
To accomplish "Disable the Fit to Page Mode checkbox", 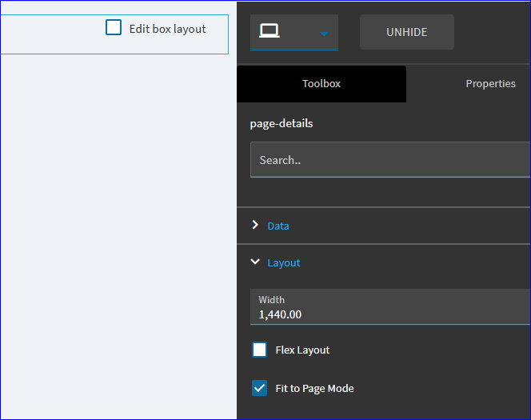I will pyautogui.click(x=259, y=388).
